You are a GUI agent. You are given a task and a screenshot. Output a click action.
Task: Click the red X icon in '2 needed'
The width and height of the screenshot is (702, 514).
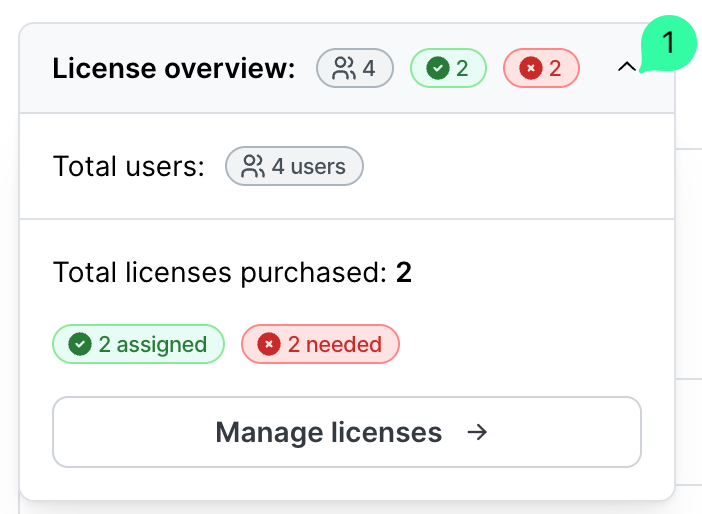[268, 344]
